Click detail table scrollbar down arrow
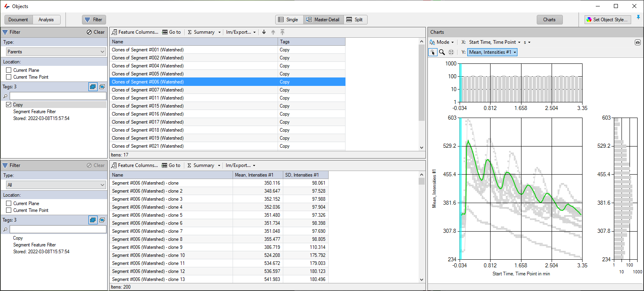The width and height of the screenshot is (644, 291). coord(421,280)
